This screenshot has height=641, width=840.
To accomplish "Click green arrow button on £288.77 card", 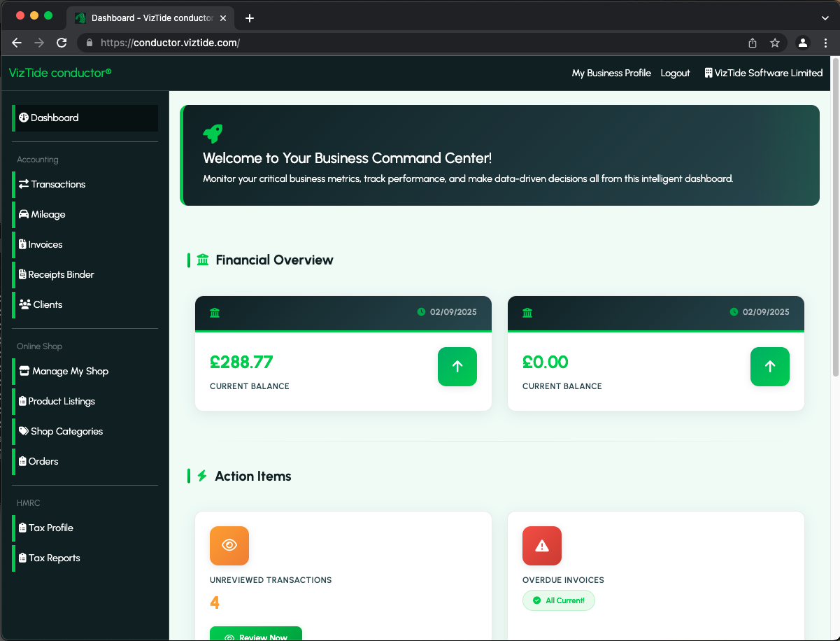I will (x=457, y=367).
